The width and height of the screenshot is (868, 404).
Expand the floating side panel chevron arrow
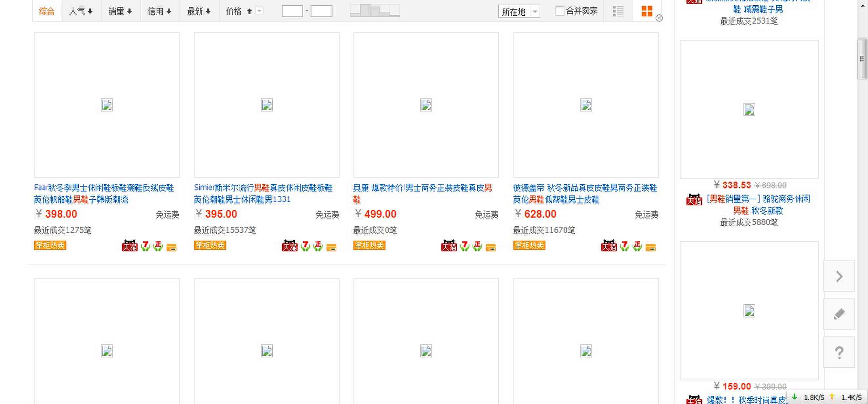pyautogui.click(x=839, y=276)
